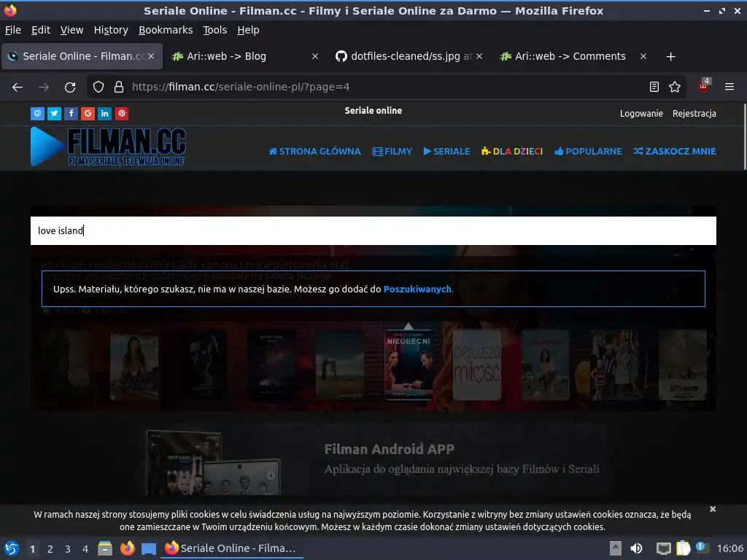This screenshot has width=747, height=560.
Task: Open the clipboard tray icon
Action: coord(683,548)
